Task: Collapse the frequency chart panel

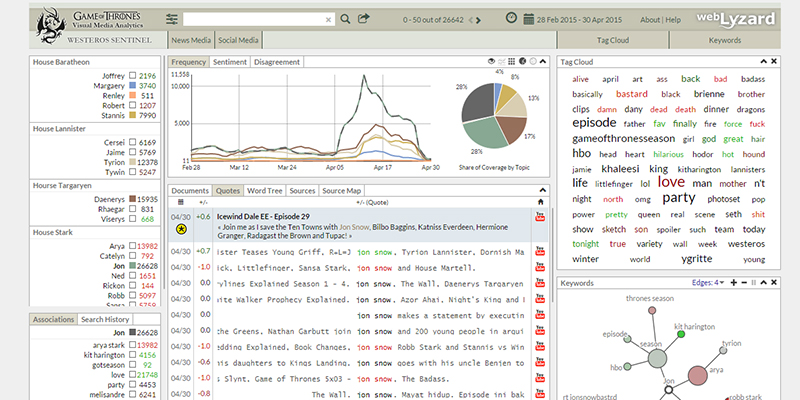Action: (543, 61)
